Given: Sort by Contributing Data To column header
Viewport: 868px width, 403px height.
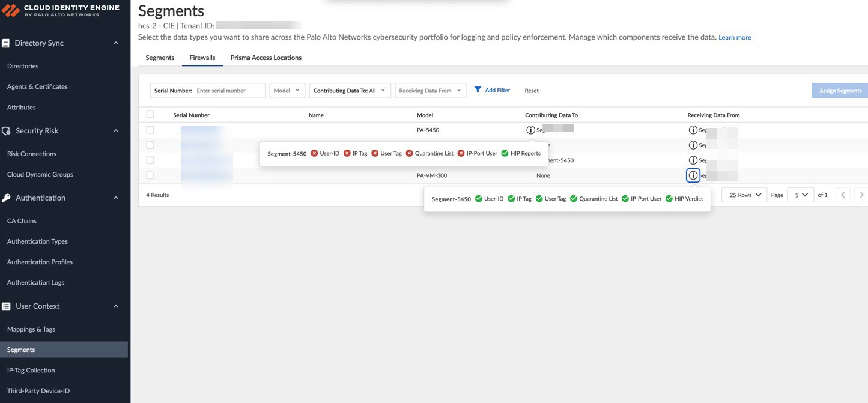Looking at the screenshot, I should [x=551, y=115].
